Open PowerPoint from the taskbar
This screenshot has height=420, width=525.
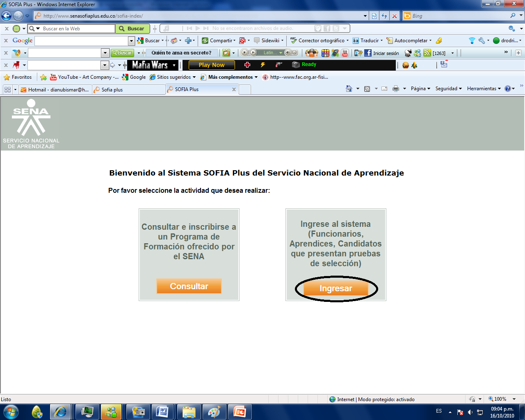(240, 412)
